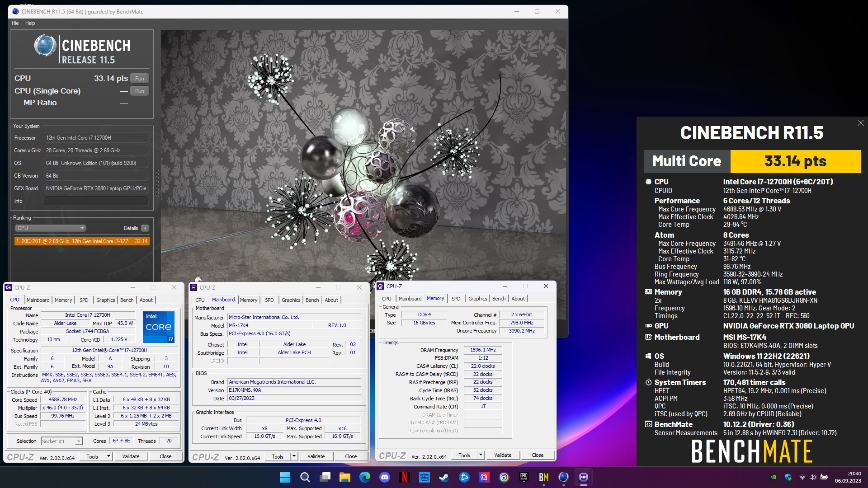Click Validate in right CPU-Z window
868x488 pixels.
tap(503, 455)
